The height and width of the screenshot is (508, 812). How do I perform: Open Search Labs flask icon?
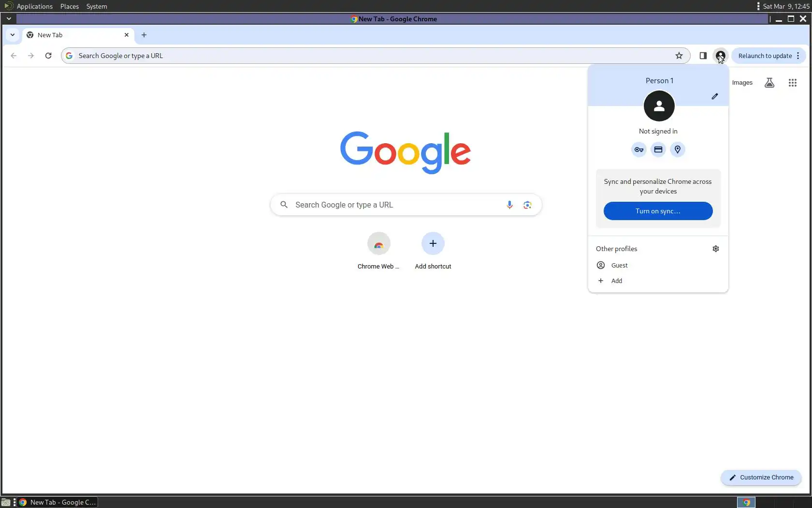pyautogui.click(x=769, y=83)
